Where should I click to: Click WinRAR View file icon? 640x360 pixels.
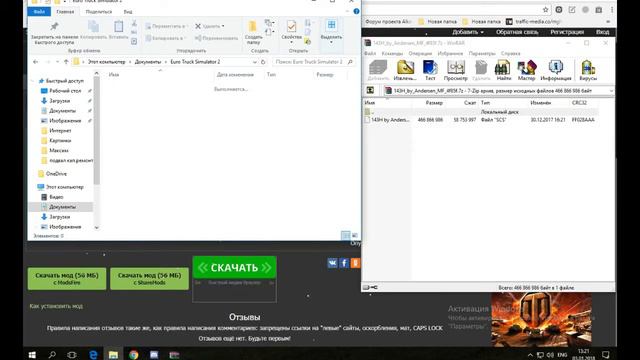[x=456, y=70]
